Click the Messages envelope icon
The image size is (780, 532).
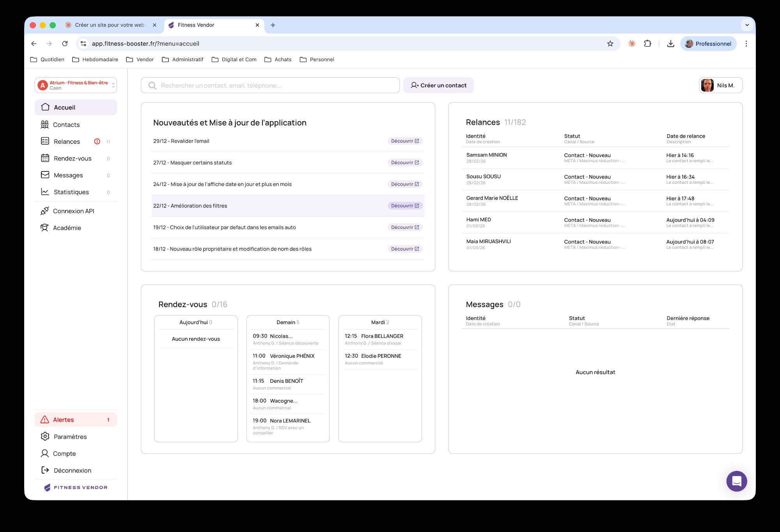coord(45,175)
